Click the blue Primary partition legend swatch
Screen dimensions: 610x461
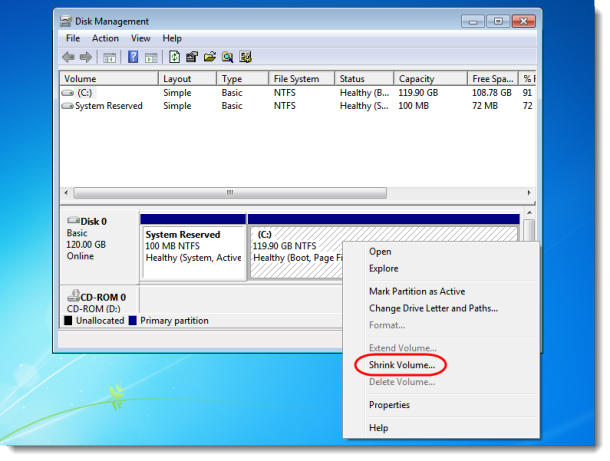pos(133,321)
